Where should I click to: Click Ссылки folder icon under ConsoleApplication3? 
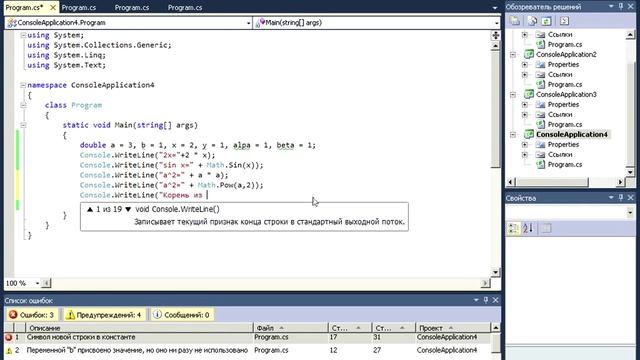tap(540, 115)
